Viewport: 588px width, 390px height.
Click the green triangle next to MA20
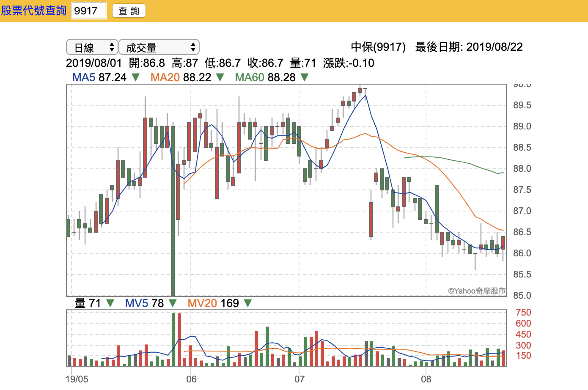220,77
